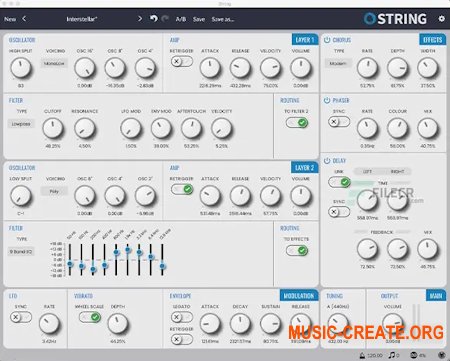Screen dimensions: 450x361
Task: Enable the LFO Sync switch
Action: click(x=21, y=317)
